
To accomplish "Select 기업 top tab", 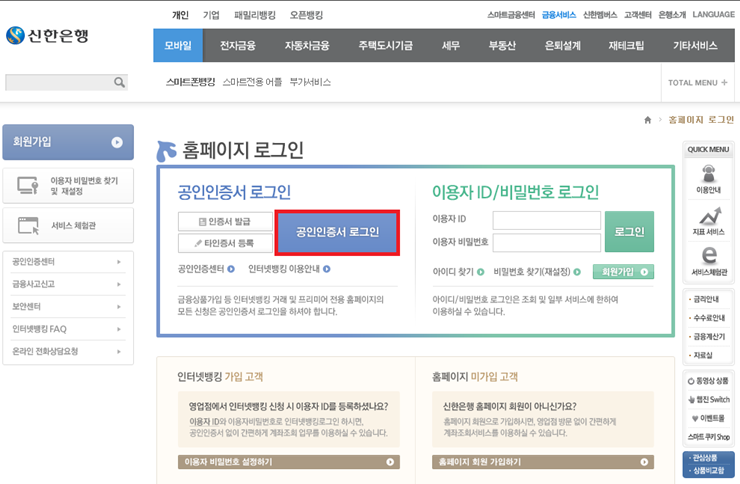I will coord(211,15).
